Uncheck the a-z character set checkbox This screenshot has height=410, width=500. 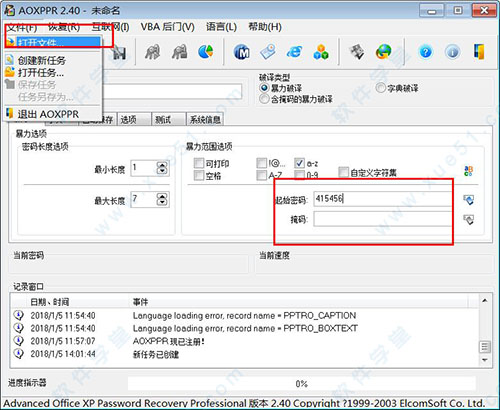[299, 163]
